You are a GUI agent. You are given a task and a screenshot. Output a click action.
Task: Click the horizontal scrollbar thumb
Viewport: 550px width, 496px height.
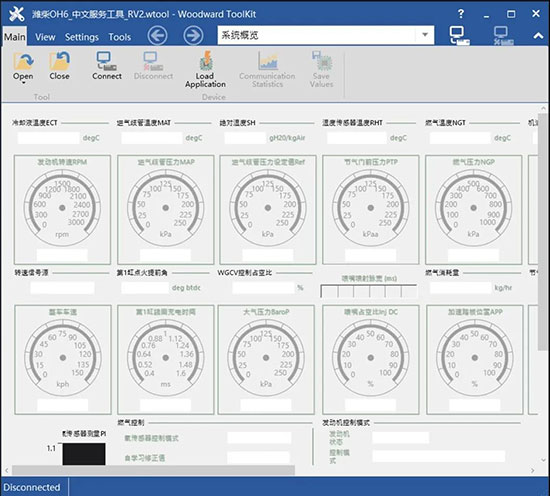pyautogui.click(x=153, y=470)
